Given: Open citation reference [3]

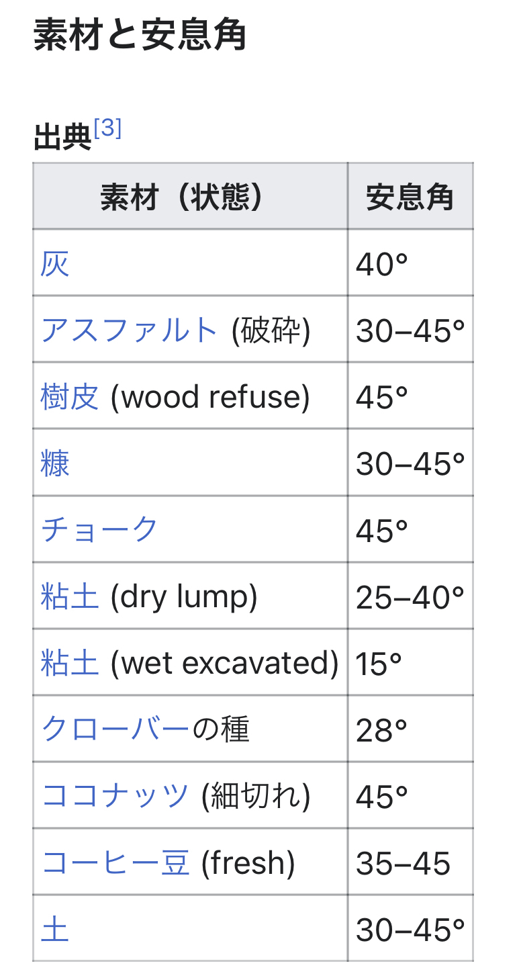Looking at the screenshot, I should point(107,128).
